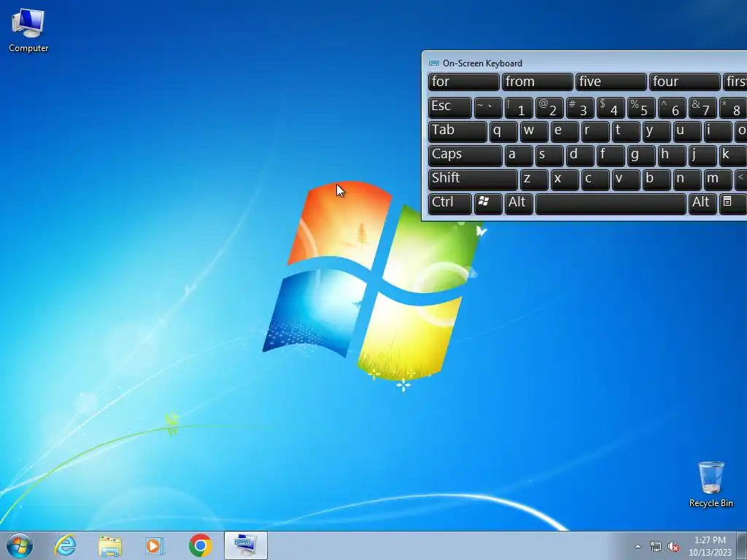This screenshot has width=747, height=560.
Task: Show hidden system tray icons
Action: [x=638, y=546]
